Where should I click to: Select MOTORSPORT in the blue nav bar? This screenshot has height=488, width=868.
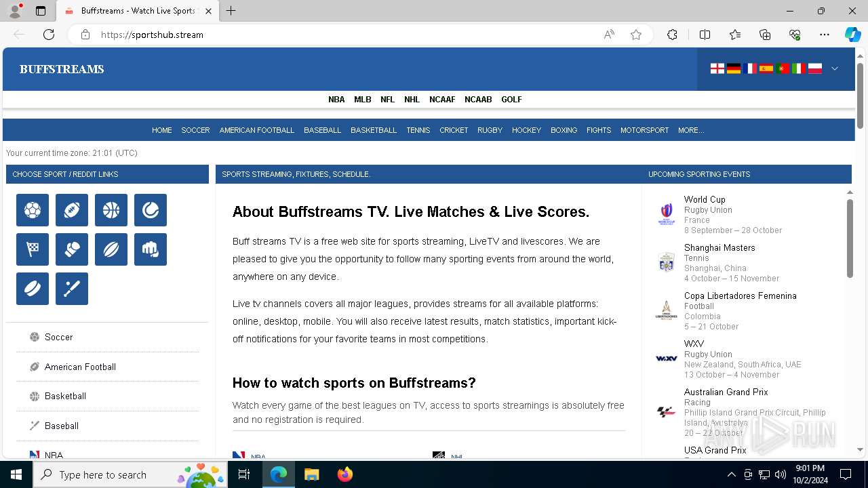click(645, 130)
